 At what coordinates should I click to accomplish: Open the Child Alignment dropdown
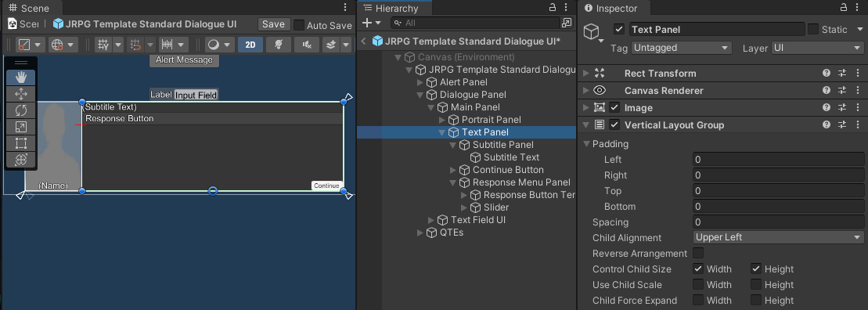[778, 237]
